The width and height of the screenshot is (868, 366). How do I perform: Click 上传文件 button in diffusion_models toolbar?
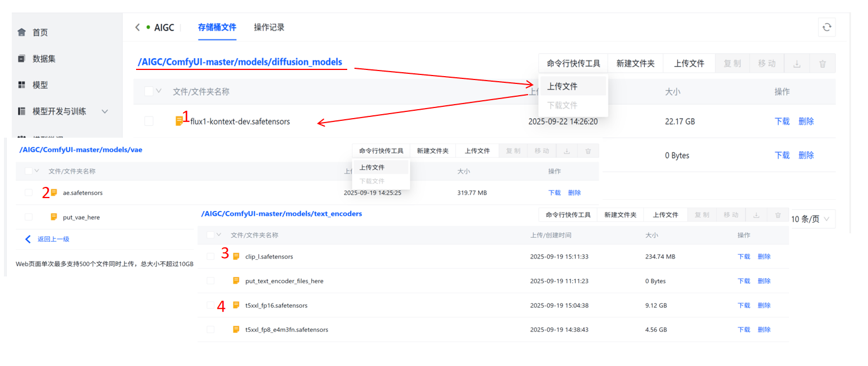tap(689, 64)
